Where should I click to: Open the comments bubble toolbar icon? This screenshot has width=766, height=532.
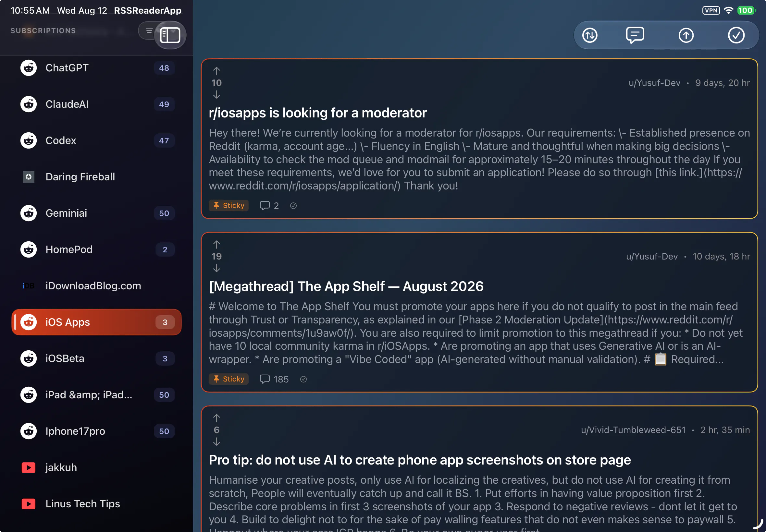coord(635,35)
